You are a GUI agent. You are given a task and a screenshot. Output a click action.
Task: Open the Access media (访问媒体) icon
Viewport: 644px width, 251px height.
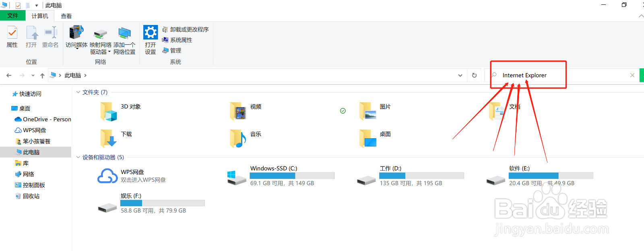click(76, 33)
